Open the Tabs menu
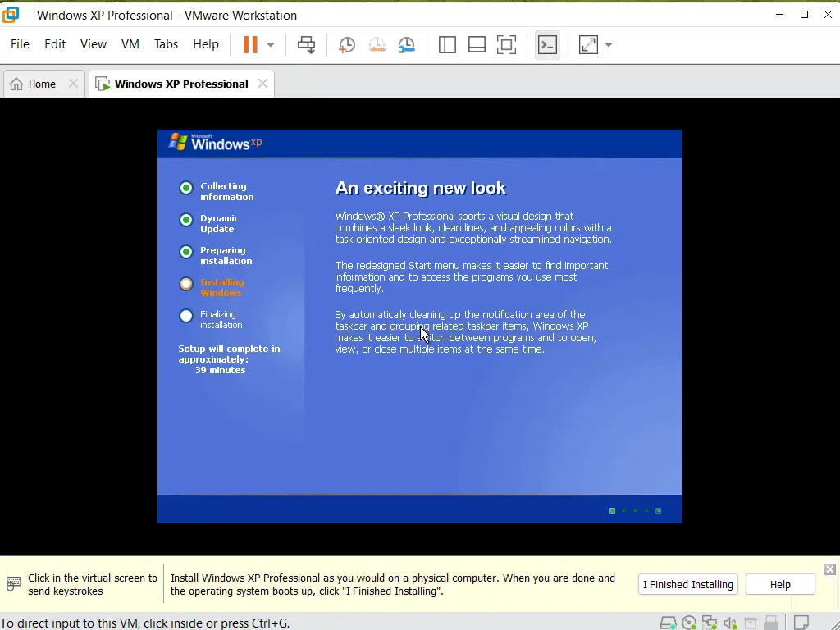 point(166,44)
